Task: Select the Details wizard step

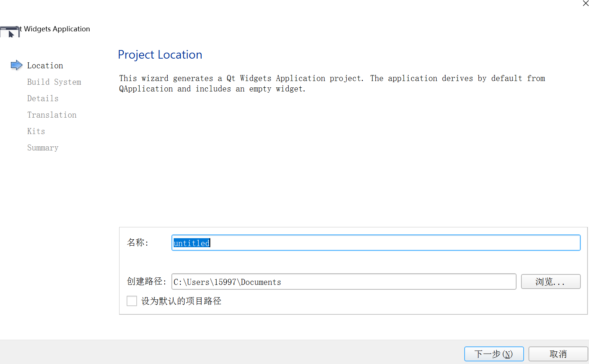Action: [x=43, y=99]
